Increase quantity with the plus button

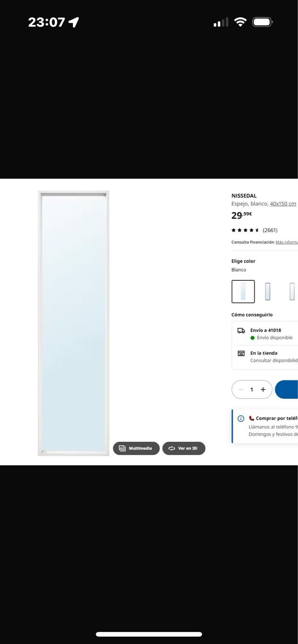(263, 390)
